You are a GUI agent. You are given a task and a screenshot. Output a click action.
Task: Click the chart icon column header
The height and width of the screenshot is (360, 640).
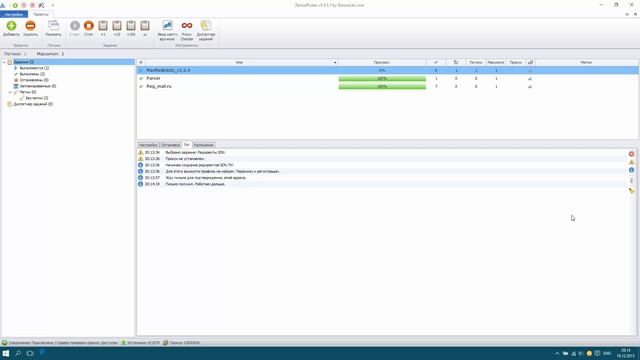click(x=530, y=62)
